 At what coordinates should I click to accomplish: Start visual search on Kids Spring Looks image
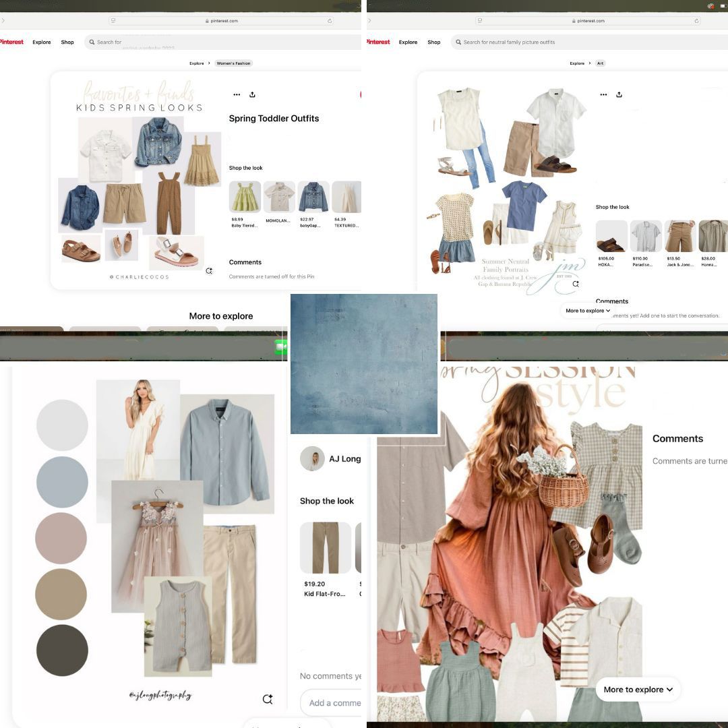click(x=209, y=271)
